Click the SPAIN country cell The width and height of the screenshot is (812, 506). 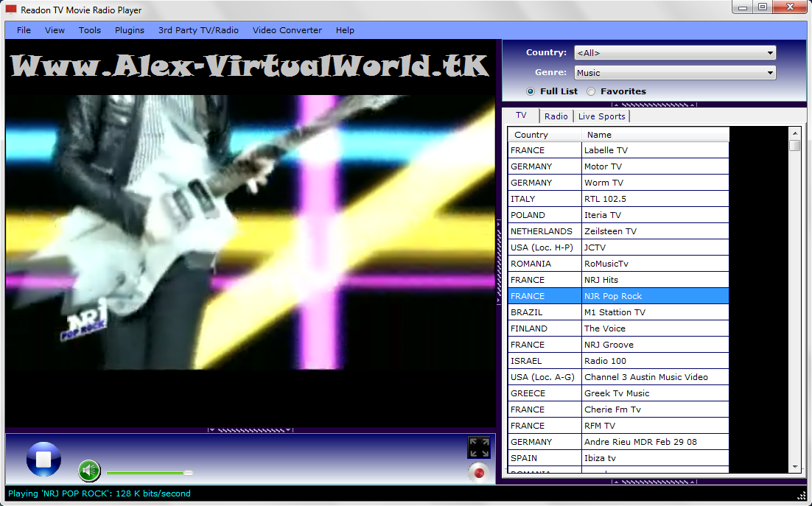point(545,458)
